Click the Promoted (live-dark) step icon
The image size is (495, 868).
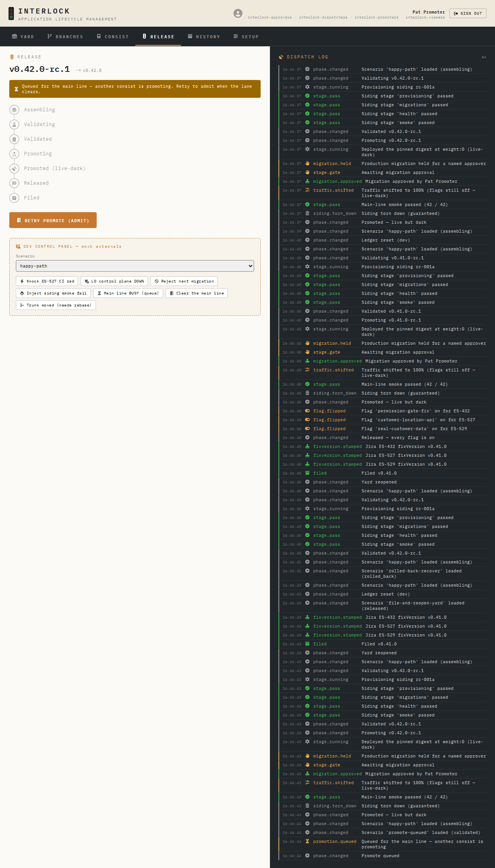pos(14,168)
